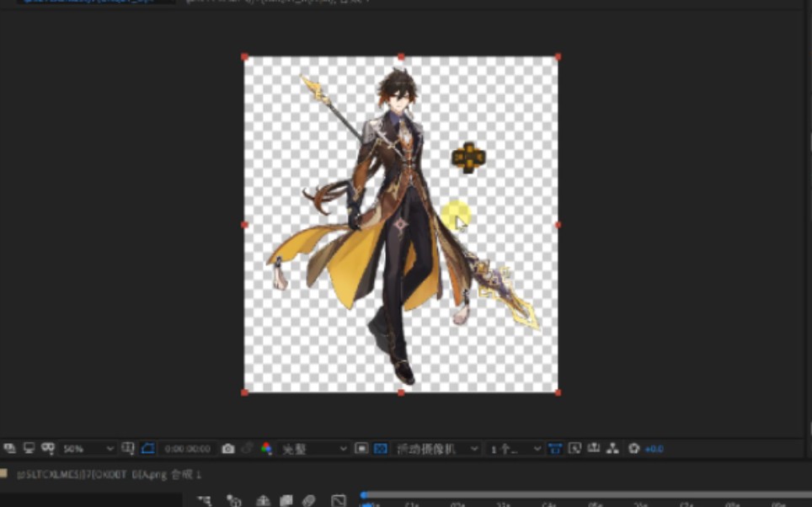Open grid and guide options icon
Viewport: 812px width, 507px height.
coord(128,448)
